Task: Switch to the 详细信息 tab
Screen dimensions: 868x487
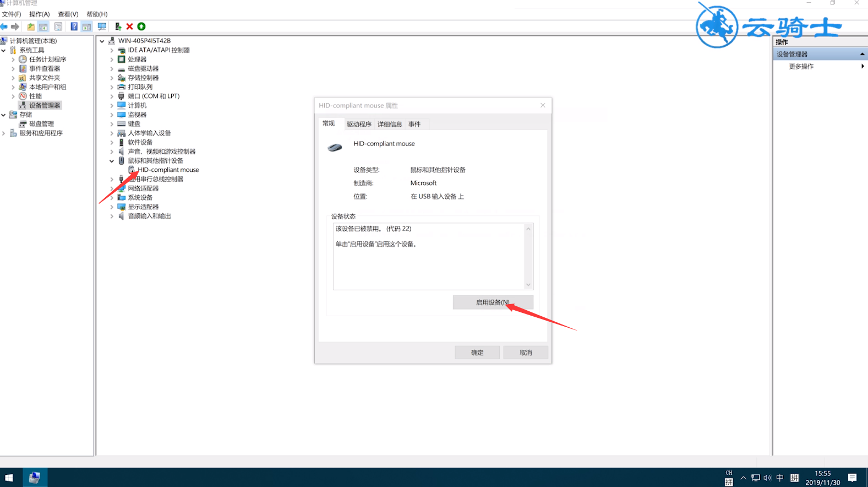Action: coord(390,124)
